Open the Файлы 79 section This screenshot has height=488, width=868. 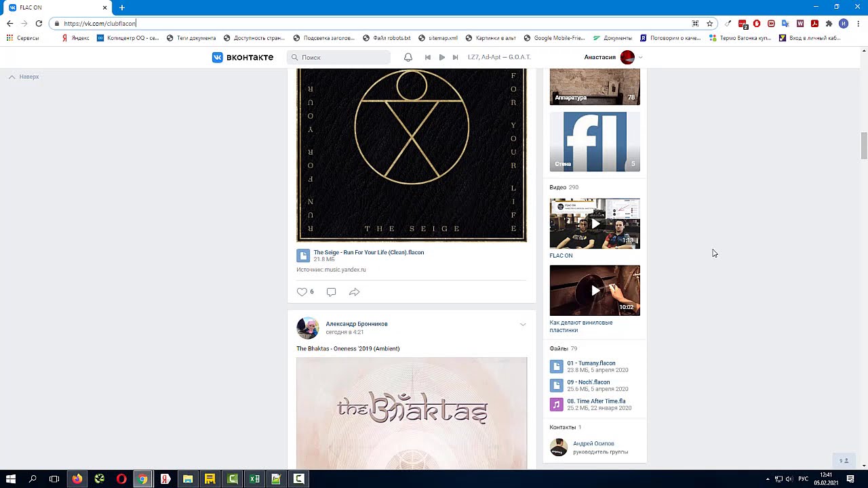tap(564, 348)
